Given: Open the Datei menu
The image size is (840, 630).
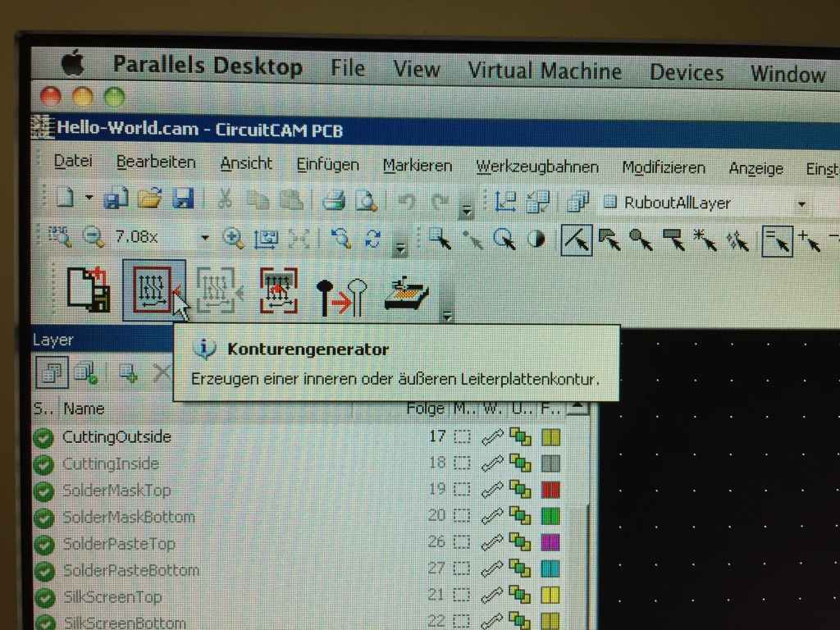Looking at the screenshot, I should [73, 161].
